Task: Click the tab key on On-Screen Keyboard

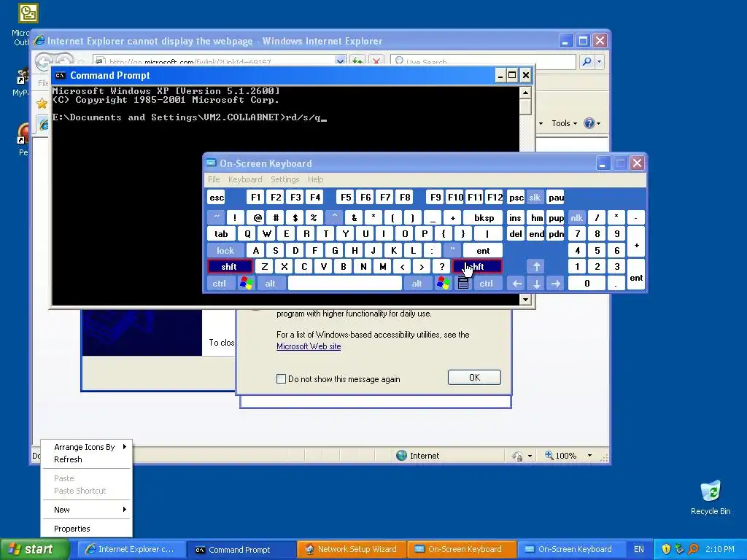Action: point(221,234)
